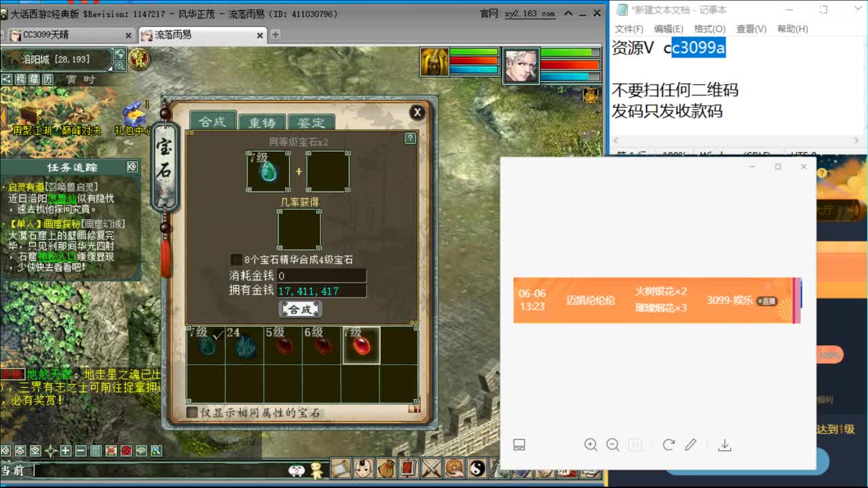Click the 賞 reward coin icon
This screenshot has height=488, width=868.
tap(139, 58)
